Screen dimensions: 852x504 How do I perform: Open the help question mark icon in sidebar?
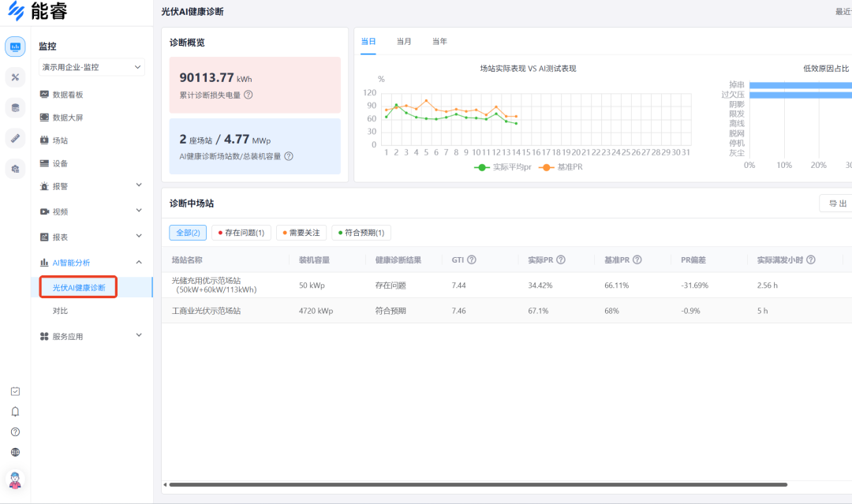pyautogui.click(x=14, y=431)
